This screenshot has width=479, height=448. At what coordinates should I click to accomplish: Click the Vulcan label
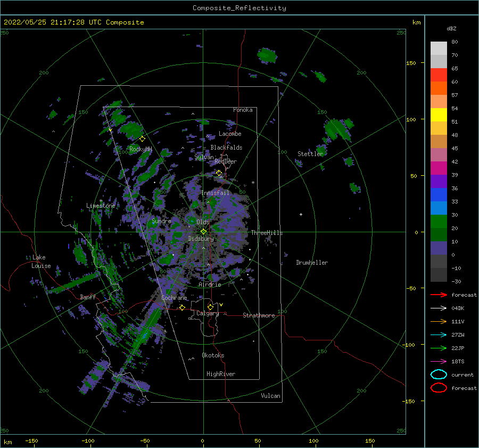click(271, 396)
